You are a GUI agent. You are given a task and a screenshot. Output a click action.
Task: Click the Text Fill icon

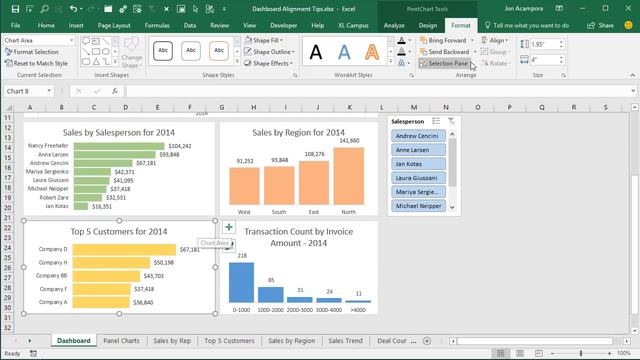[x=401, y=40]
